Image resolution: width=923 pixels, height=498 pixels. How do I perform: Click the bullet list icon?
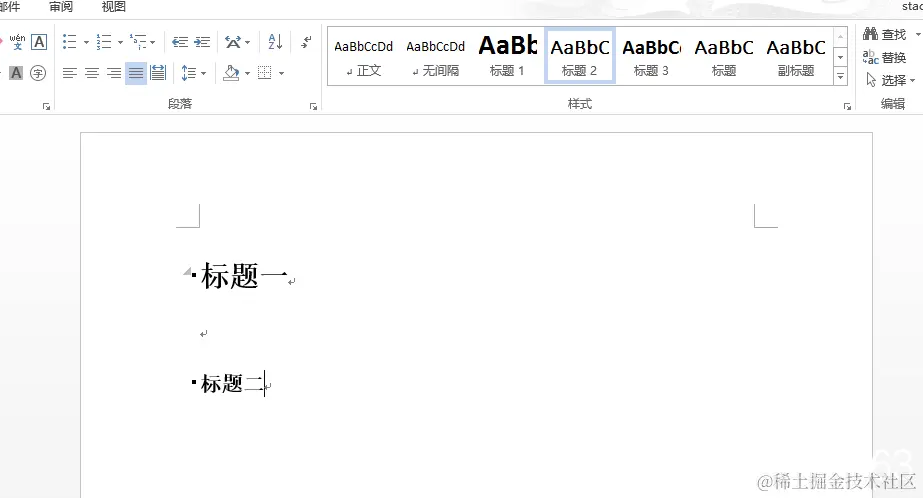pyautogui.click(x=69, y=42)
